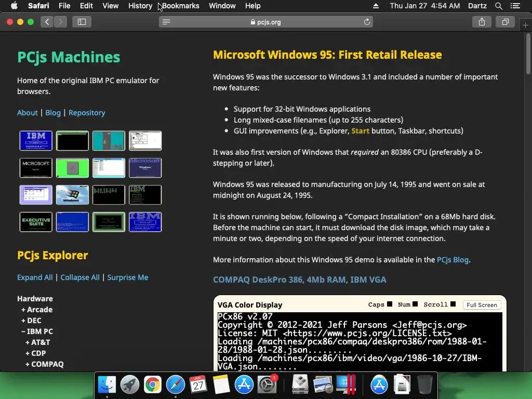Open System Preferences with the update badge
Screen dimensions: 532x399
click(267, 385)
